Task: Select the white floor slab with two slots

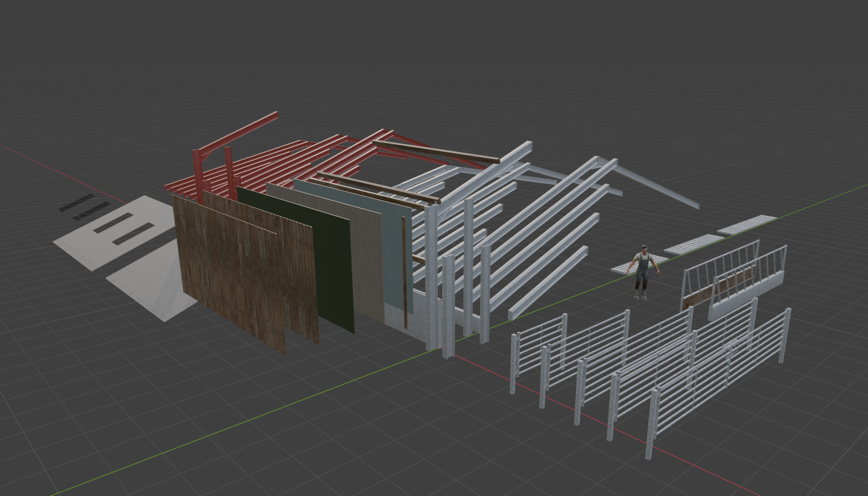Action: click(114, 232)
